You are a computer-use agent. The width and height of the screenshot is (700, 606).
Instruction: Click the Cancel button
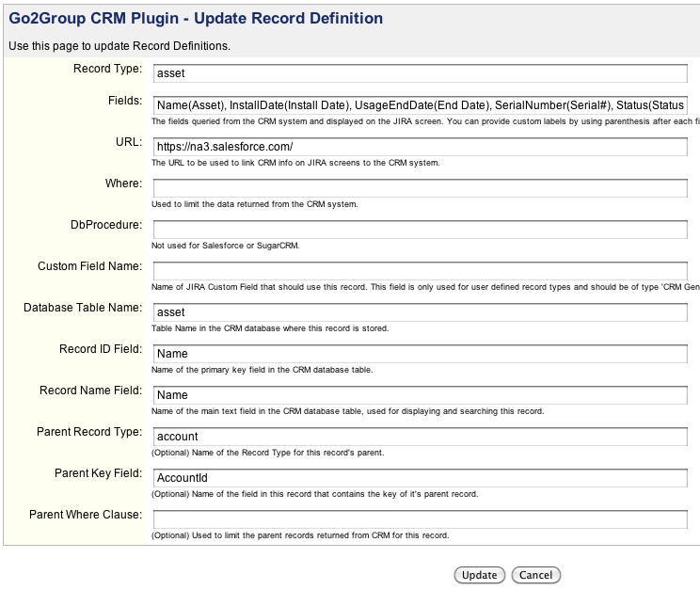[x=535, y=575]
